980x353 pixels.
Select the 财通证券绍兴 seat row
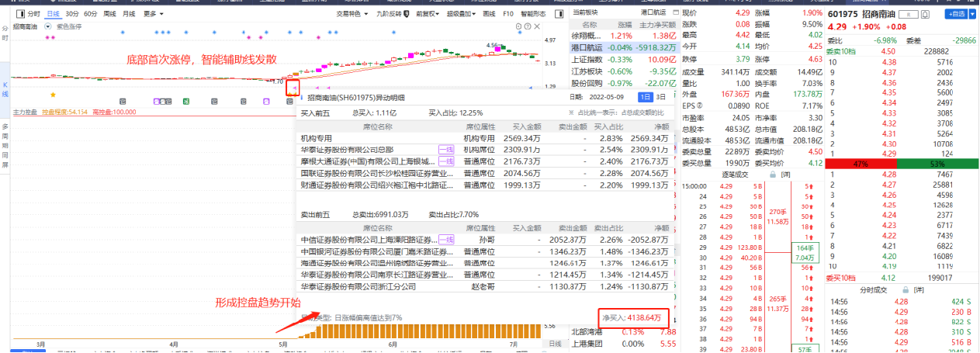pyautogui.click(x=483, y=185)
